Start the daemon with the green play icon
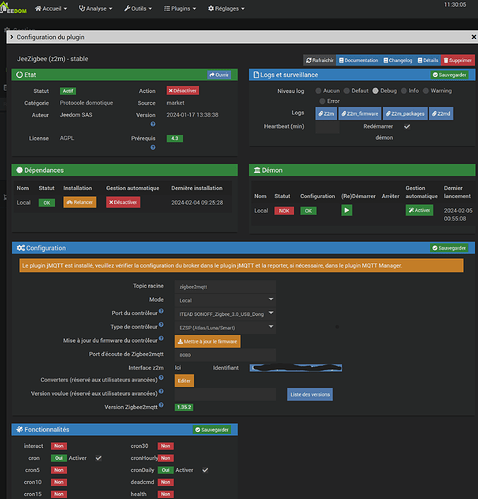Image resolution: width=478 pixels, height=499 pixels. pos(347,210)
